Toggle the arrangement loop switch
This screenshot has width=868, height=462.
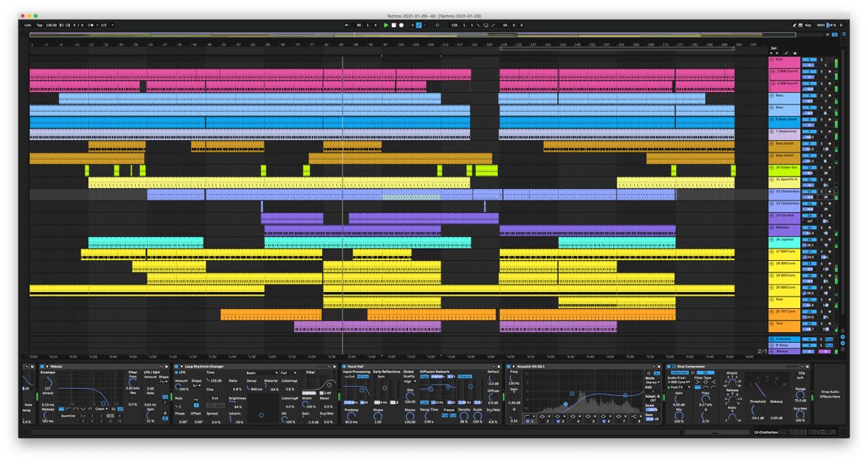click(486, 25)
